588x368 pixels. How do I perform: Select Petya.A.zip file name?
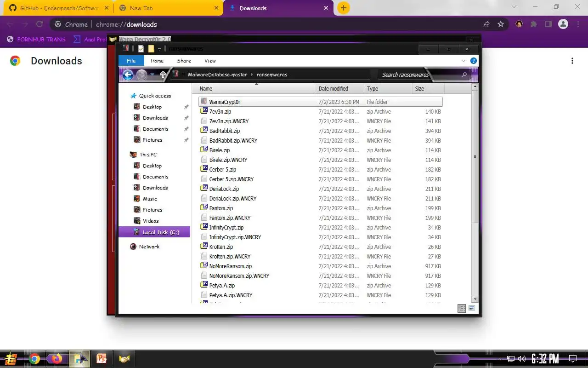pyautogui.click(x=222, y=286)
